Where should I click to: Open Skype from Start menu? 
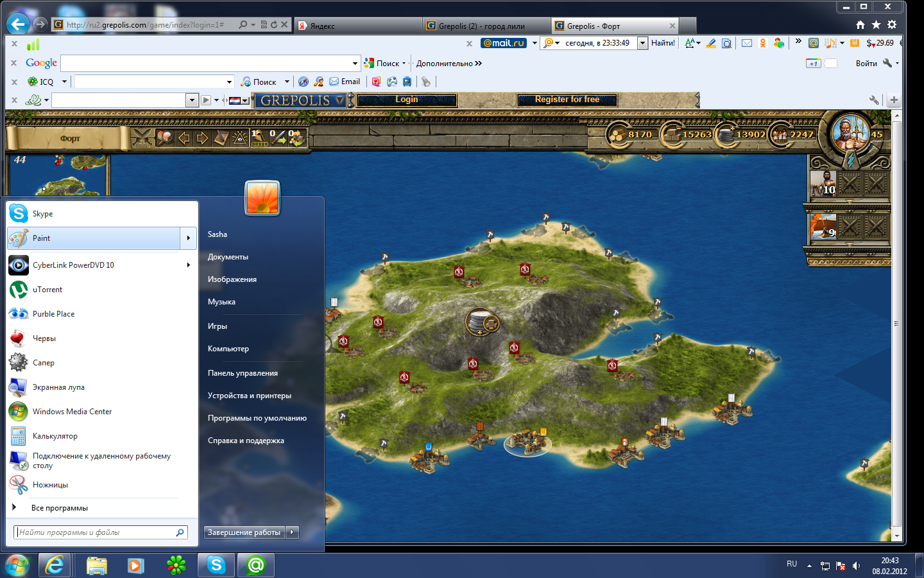tap(102, 214)
